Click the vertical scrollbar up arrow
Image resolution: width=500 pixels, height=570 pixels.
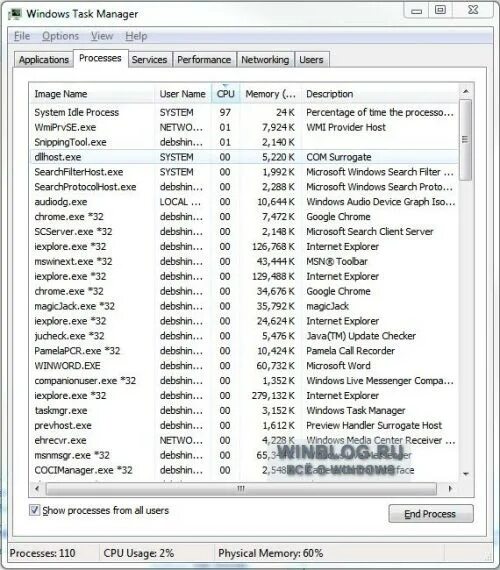point(466,91)
